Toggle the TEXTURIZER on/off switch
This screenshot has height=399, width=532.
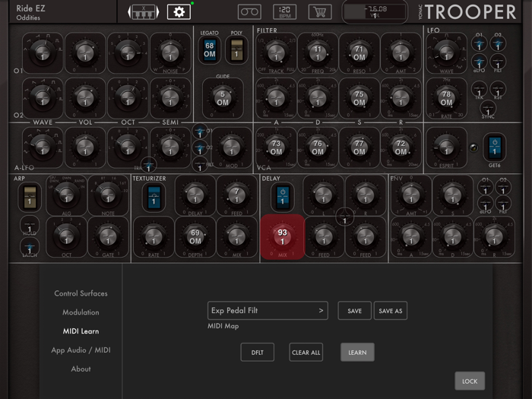(154, 197)
